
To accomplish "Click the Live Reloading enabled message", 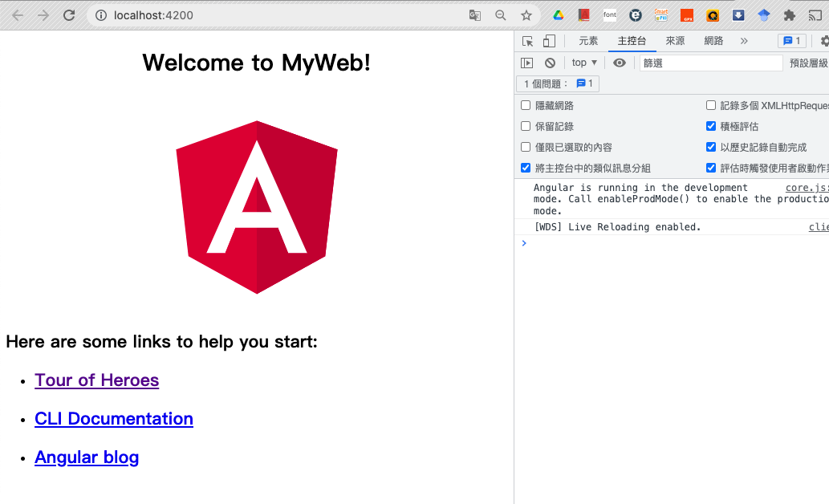I will [617, 227].
